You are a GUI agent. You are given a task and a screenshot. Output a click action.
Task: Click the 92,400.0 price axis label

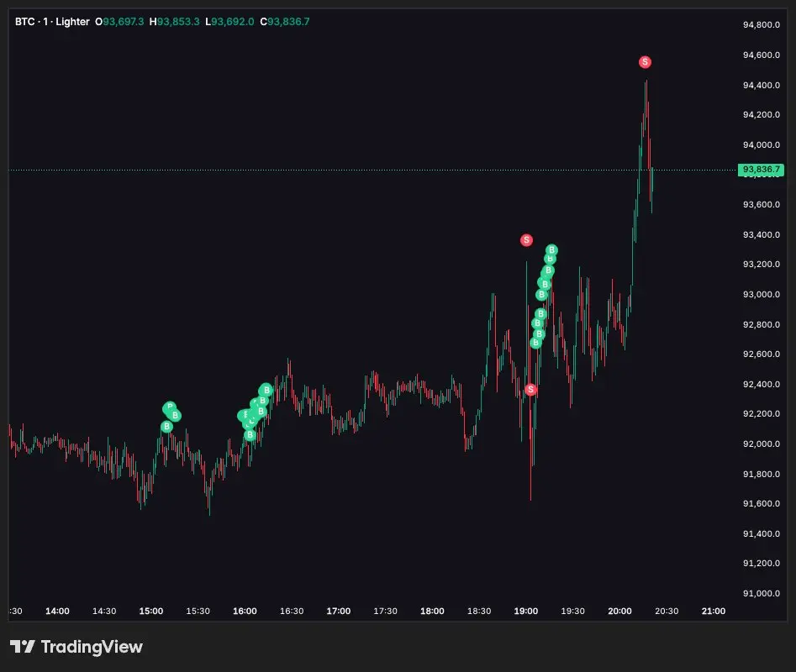point(761,384)
